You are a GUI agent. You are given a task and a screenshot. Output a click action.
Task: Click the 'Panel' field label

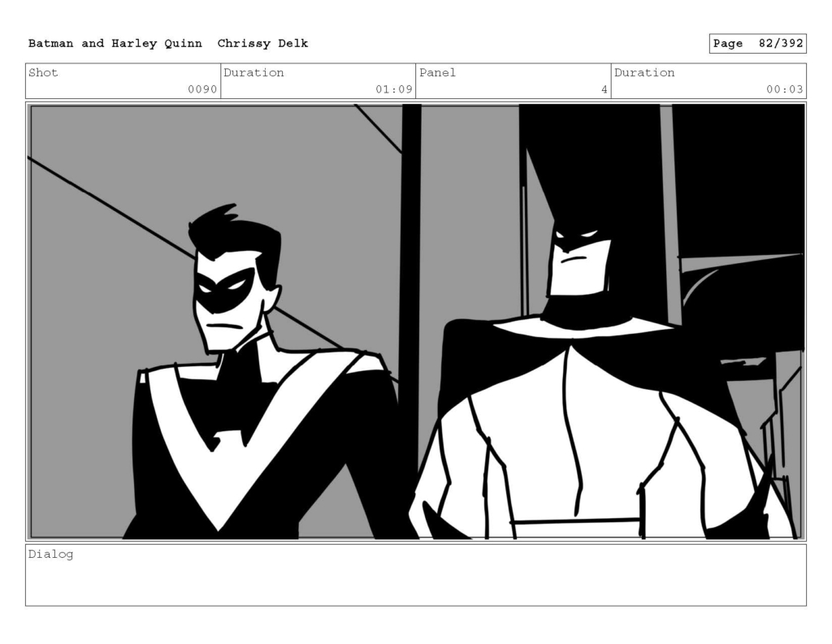[437, 72]
